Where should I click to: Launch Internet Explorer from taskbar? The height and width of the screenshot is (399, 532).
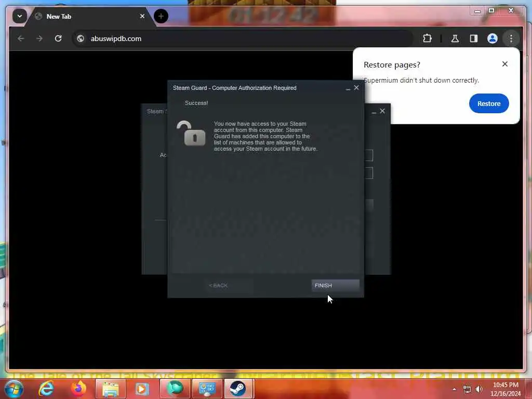click(x=46, y=389)
